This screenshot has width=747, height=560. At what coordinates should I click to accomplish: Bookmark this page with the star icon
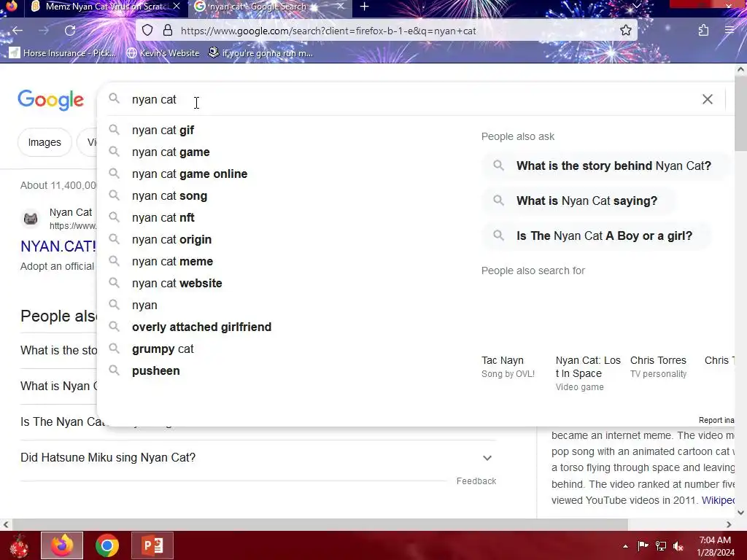point(625,31)
